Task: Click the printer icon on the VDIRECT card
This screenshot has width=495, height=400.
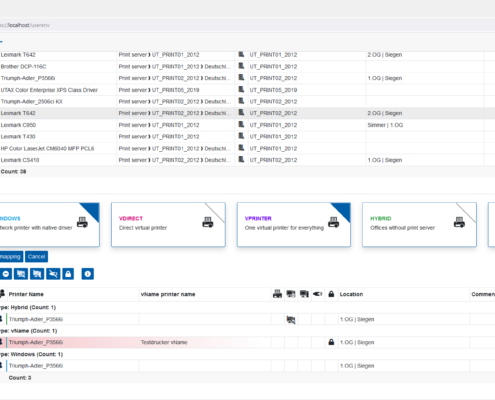Action: pos(208,222)
